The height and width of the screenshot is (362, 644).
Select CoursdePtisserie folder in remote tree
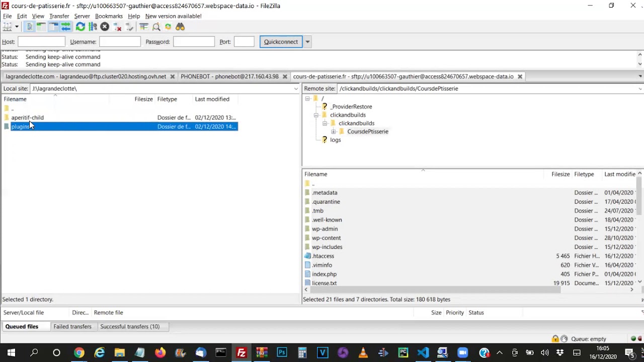click(x=368, y=132)
